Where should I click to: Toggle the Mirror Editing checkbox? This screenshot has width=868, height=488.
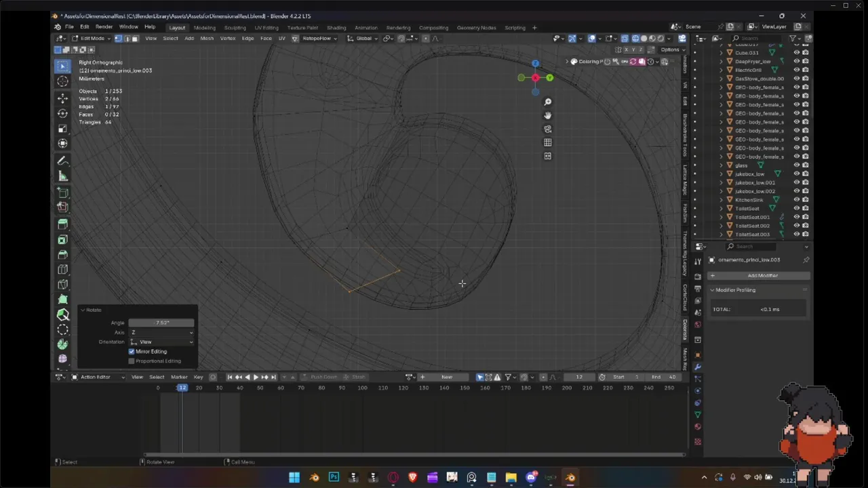[x=132, y=352]
